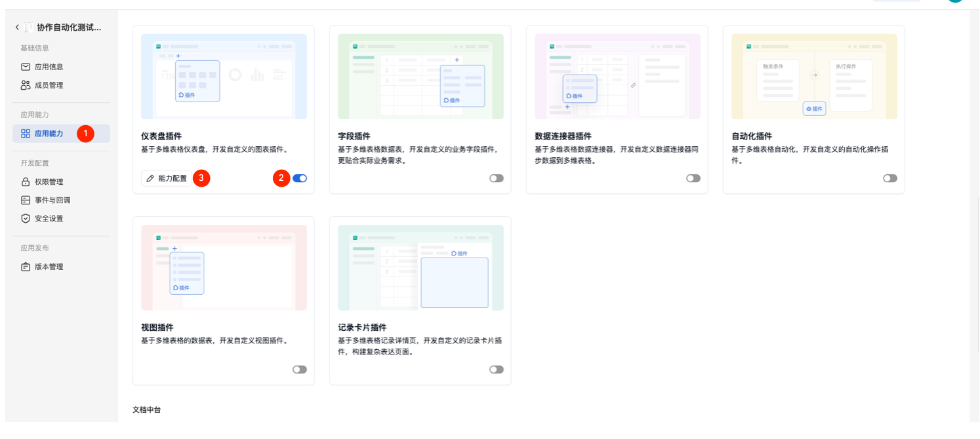The height and width of the screenshot is (439, 980).
Task: Click the 事件与回调 icon in sidebar
Action: pos(26,200)
